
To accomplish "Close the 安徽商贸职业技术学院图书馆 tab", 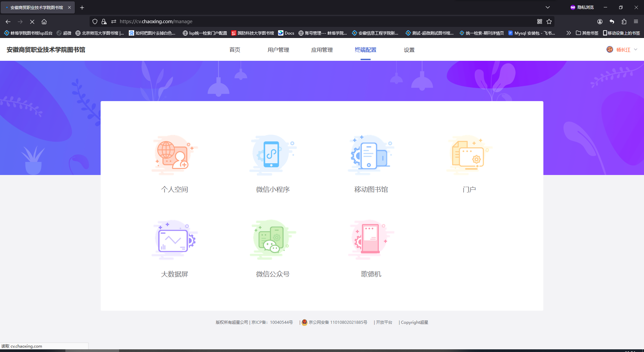I will [x=69, y=7].
